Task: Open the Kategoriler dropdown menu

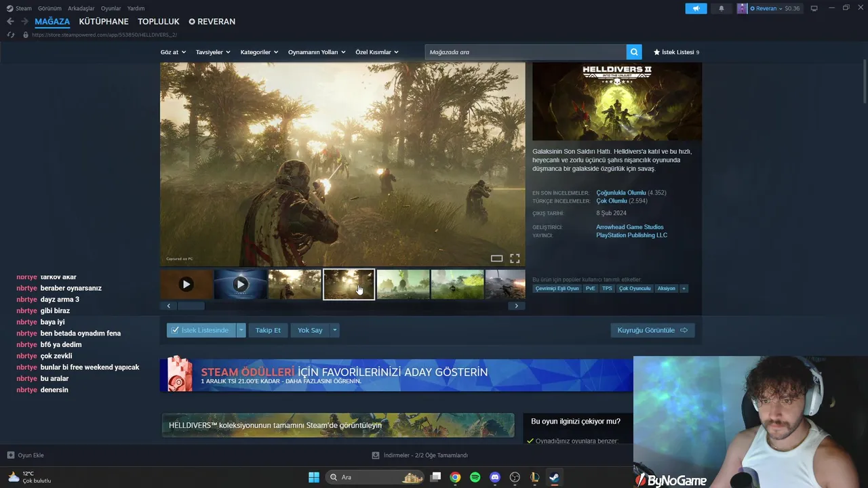Action: [x=259, y=52]
